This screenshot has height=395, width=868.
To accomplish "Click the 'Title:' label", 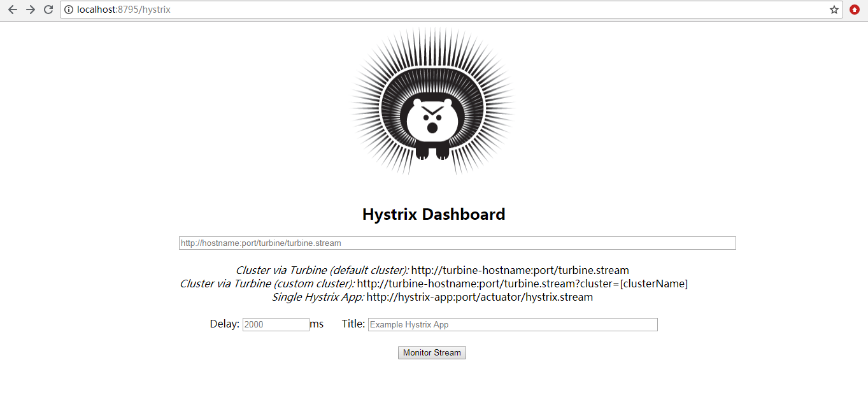I will pos(353,324).
